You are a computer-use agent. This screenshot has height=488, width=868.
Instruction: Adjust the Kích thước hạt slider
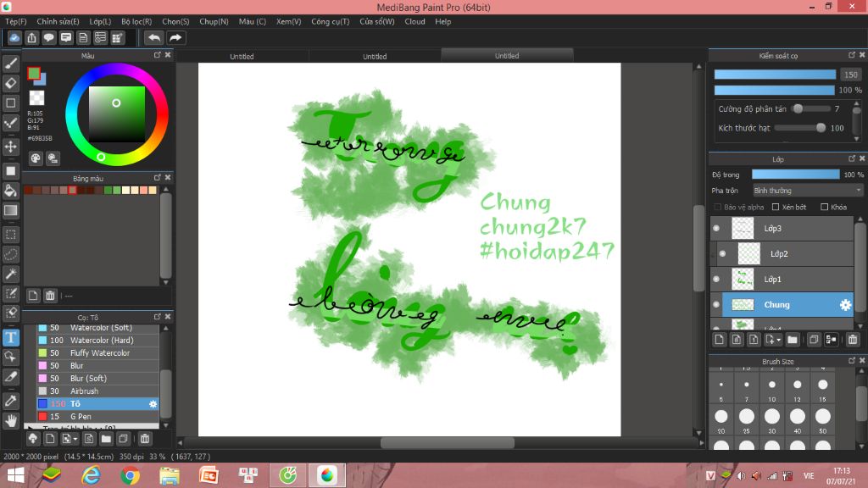[800, 128]
